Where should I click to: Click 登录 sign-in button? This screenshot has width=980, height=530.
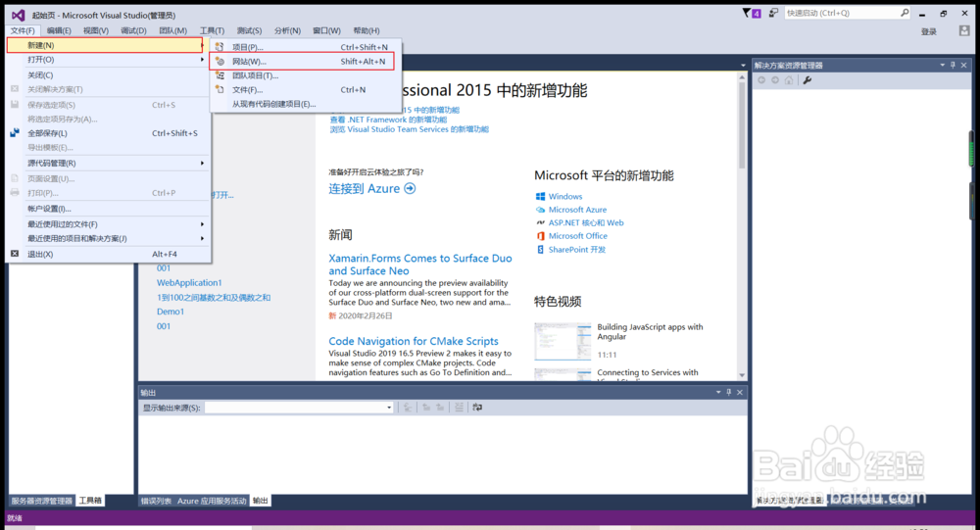click(929, 31)
